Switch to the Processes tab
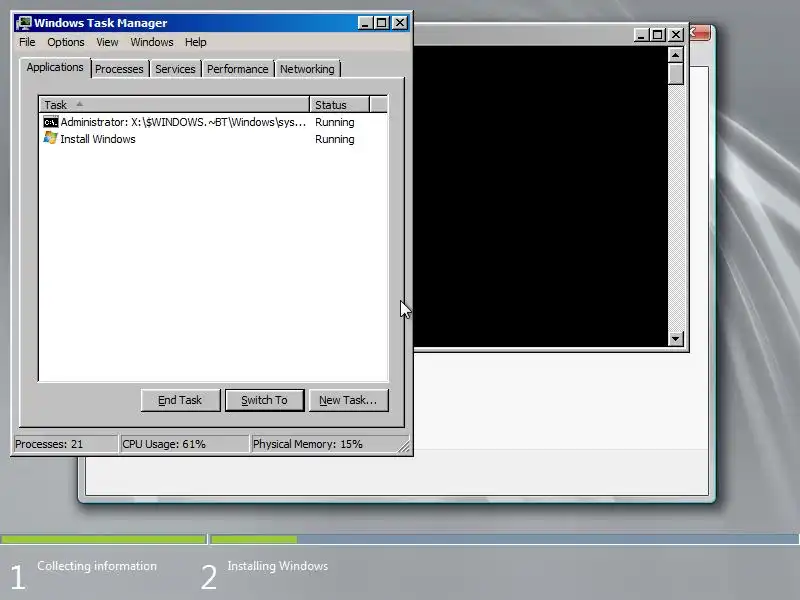This screenshot has height=600, width=800. [119, 69]
